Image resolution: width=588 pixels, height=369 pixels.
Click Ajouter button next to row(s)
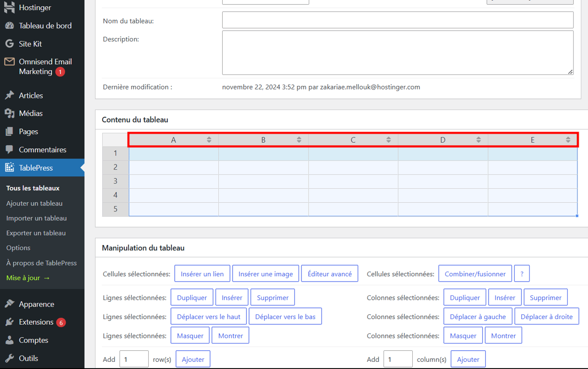(193, 359)
